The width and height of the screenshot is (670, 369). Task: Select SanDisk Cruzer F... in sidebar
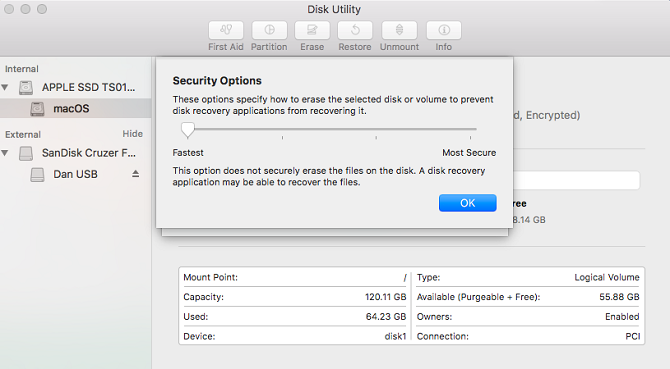click(75, 153)
